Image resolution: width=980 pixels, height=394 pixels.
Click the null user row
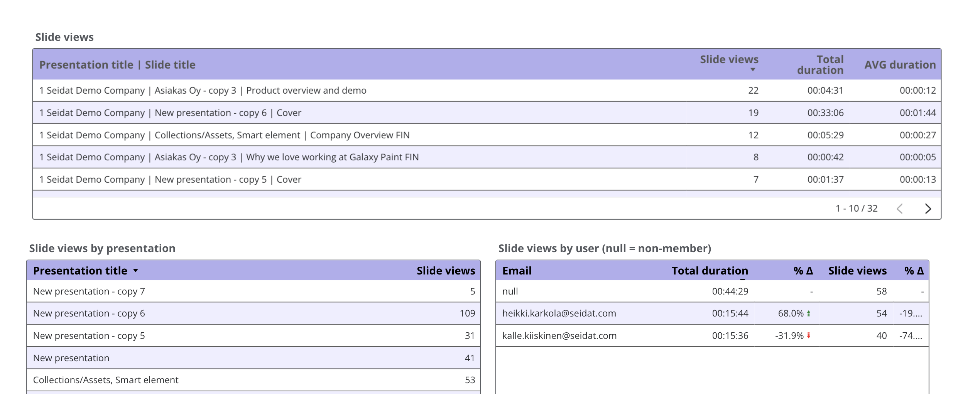510,291
